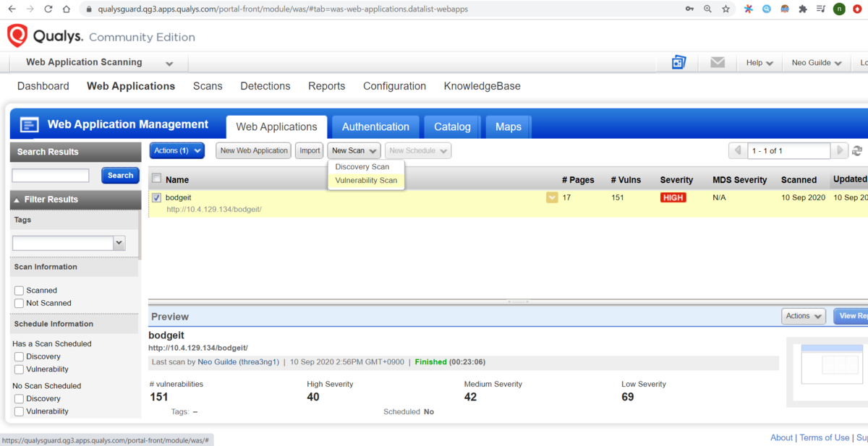Choose Discovery Scan from menu
This screenshot has width=868, height=446.
362,167
